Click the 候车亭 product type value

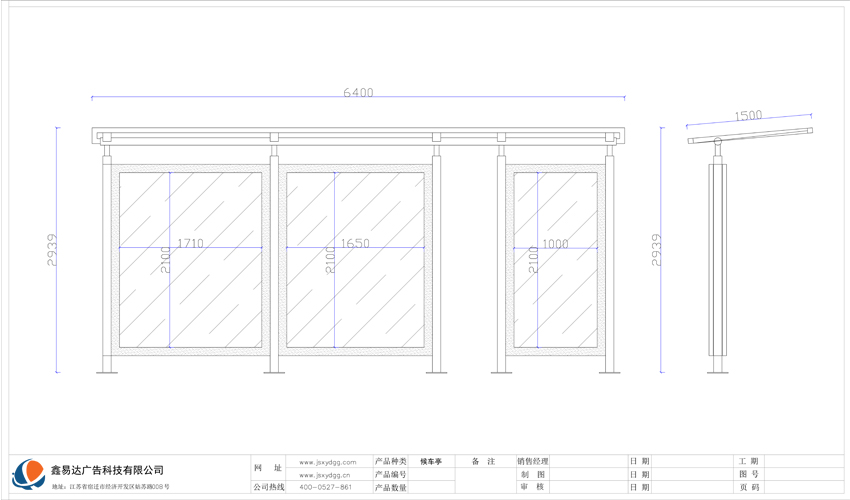(x=431, y=461)
